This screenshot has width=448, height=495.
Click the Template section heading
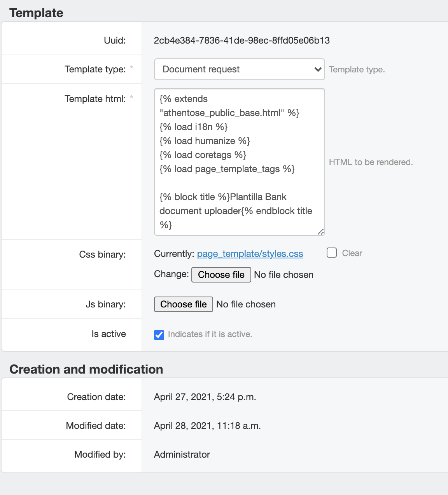[x=36, y=12]
